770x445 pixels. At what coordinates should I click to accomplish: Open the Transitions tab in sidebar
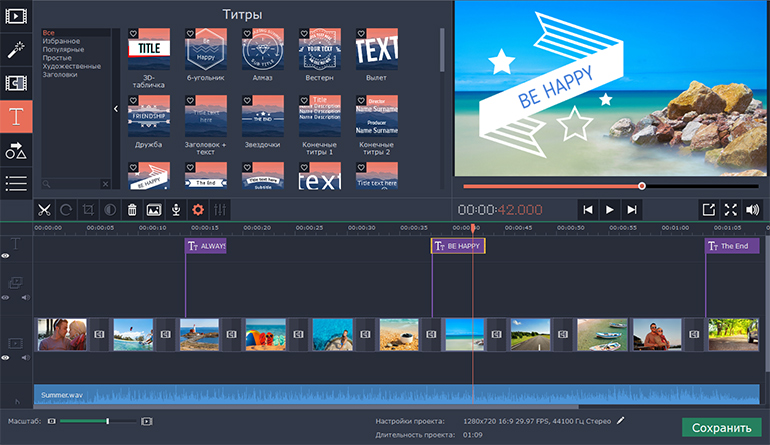16,82
